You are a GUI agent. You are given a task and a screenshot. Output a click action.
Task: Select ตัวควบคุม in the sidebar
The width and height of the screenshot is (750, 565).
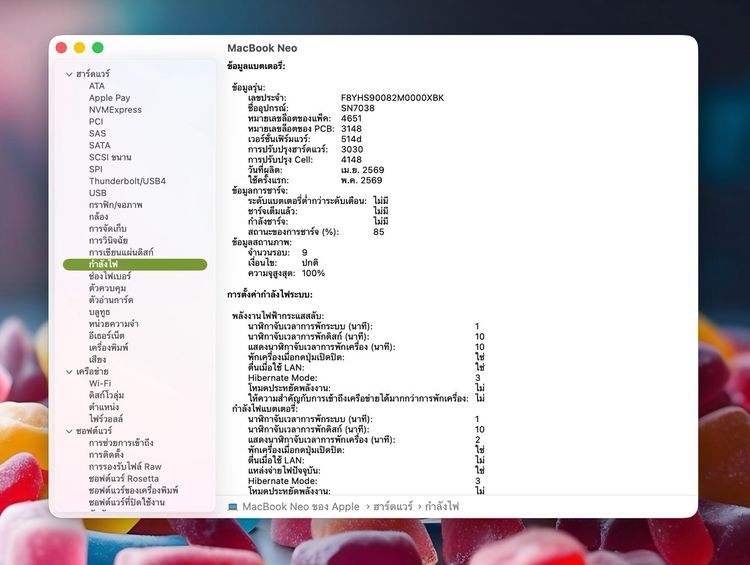tap(107, 288)
